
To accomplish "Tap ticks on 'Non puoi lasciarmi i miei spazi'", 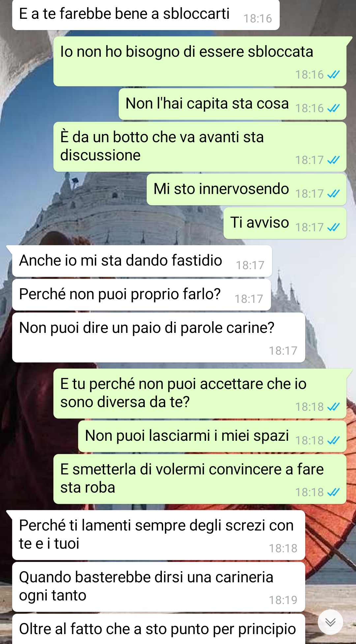I will coord(333,440).
